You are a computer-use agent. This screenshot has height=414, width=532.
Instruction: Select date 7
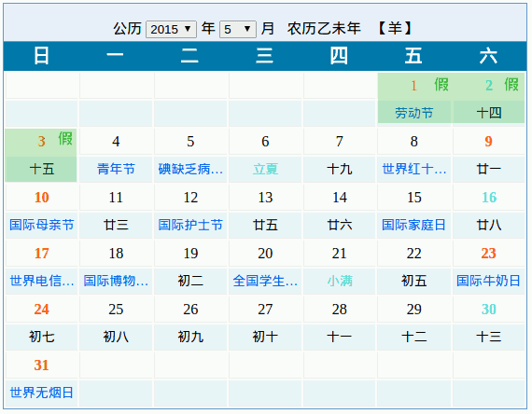340,142
